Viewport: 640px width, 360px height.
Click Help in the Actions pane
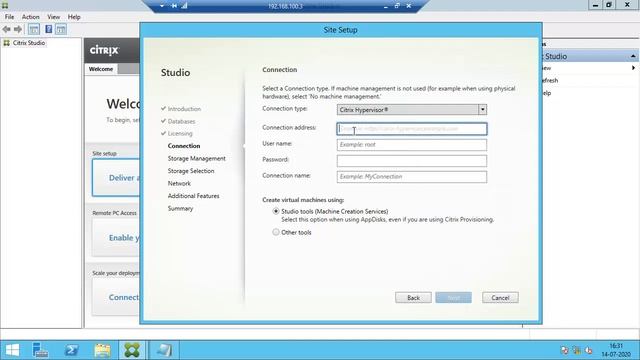coord(547,93)
